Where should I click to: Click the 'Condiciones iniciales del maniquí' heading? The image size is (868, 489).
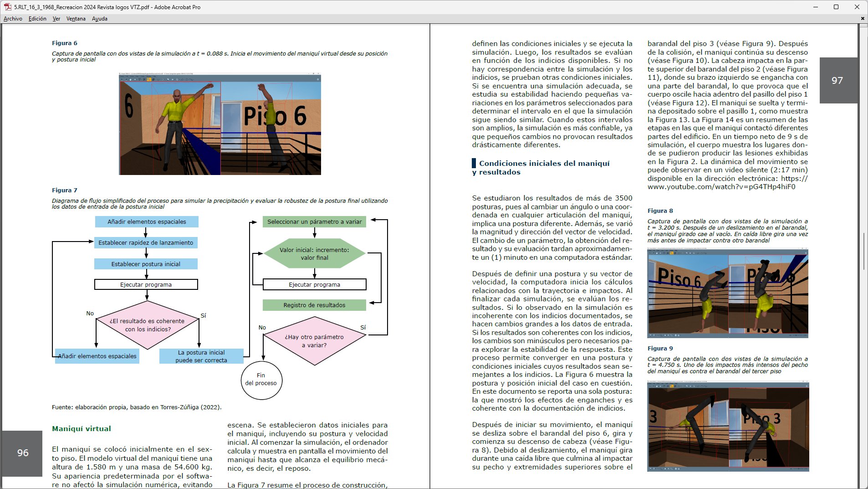tap(544, 164)
